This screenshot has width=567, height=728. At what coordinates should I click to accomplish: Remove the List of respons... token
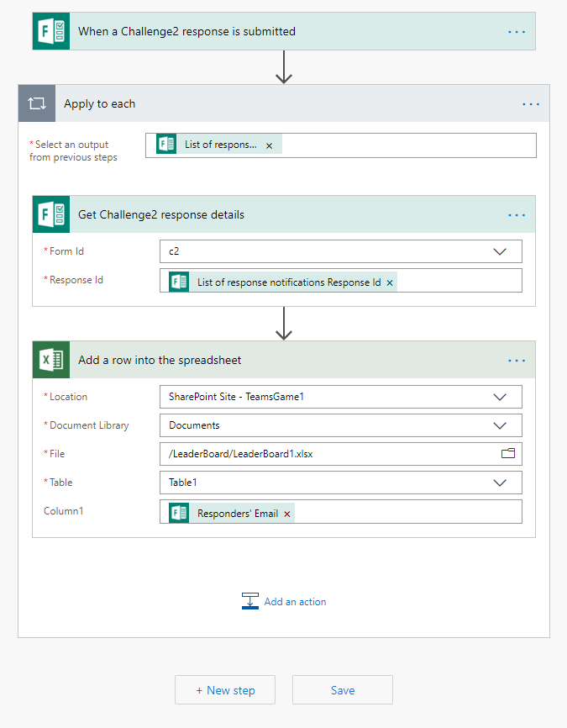point(269,145)
